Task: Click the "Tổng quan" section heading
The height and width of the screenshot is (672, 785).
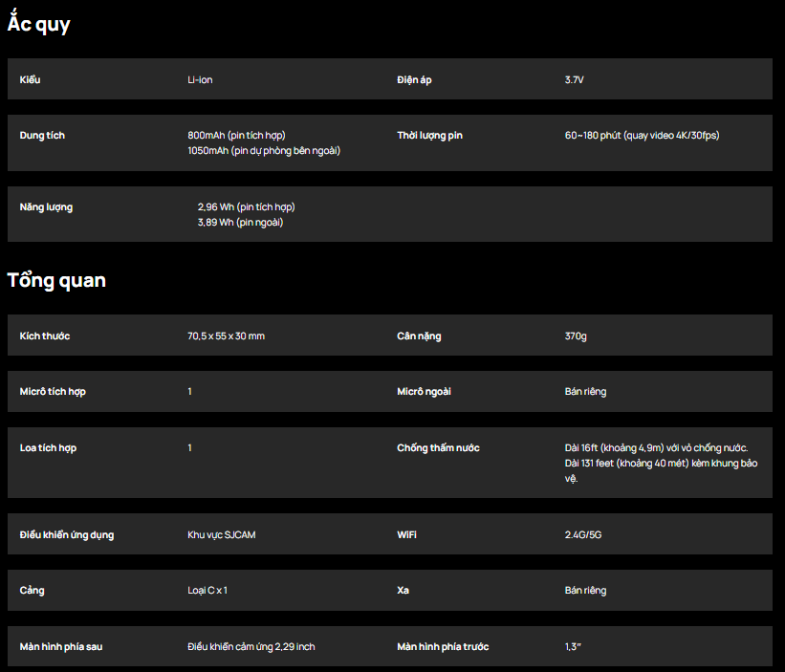Action: (x=56, y=279)
